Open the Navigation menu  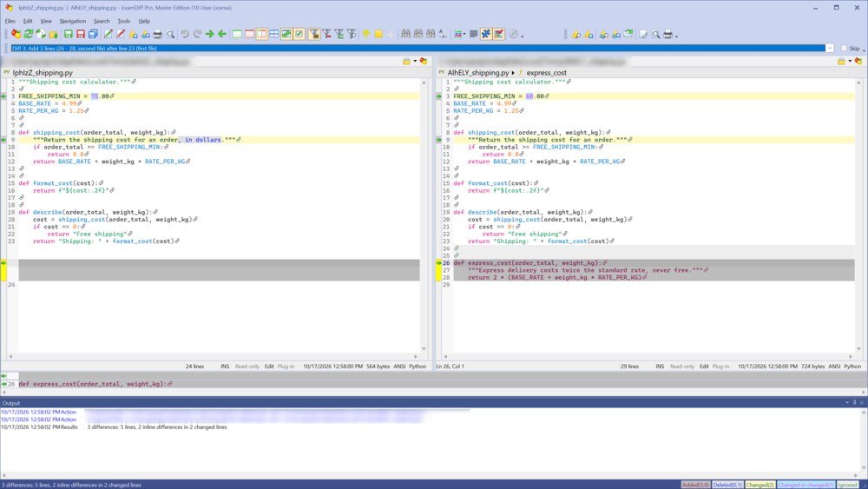point(73,21)
